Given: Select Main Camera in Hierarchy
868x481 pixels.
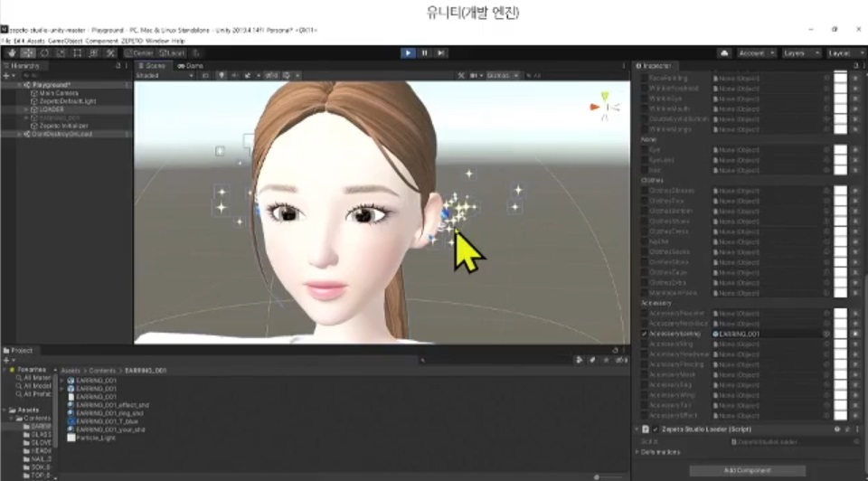Looking at the screenshot, I should pos(58,93).
